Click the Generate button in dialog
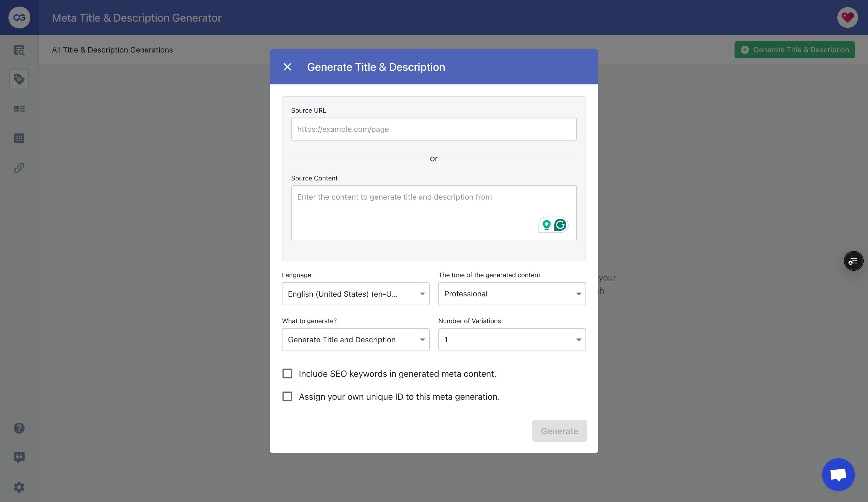Screen dimensions: 868x502 click(559, 431)
